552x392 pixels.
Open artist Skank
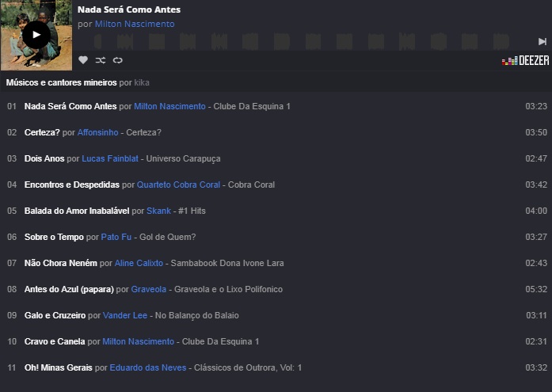click(x=158, y=211)
